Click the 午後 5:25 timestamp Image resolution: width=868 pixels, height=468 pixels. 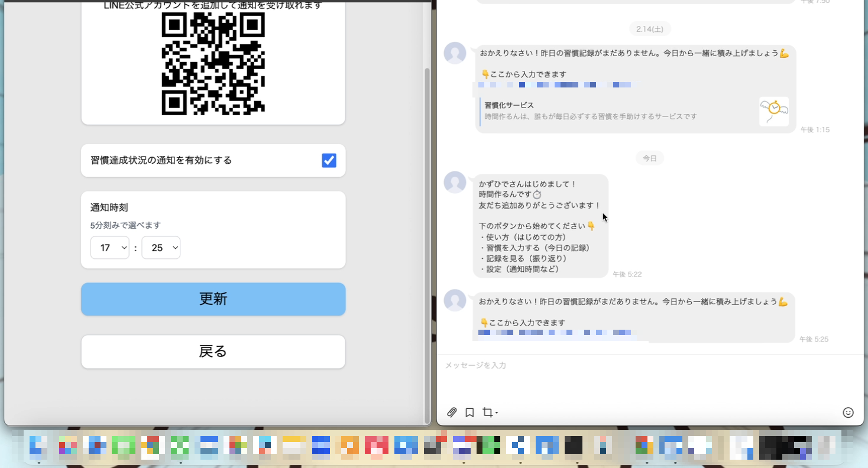click(x=814, y=339)
